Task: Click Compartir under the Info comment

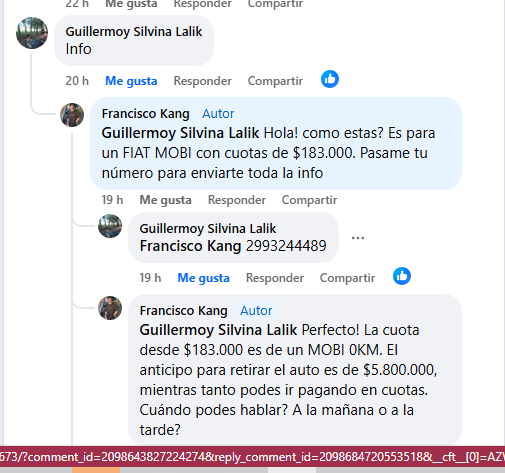Action: pyautogui.click(x=275, y=81)
